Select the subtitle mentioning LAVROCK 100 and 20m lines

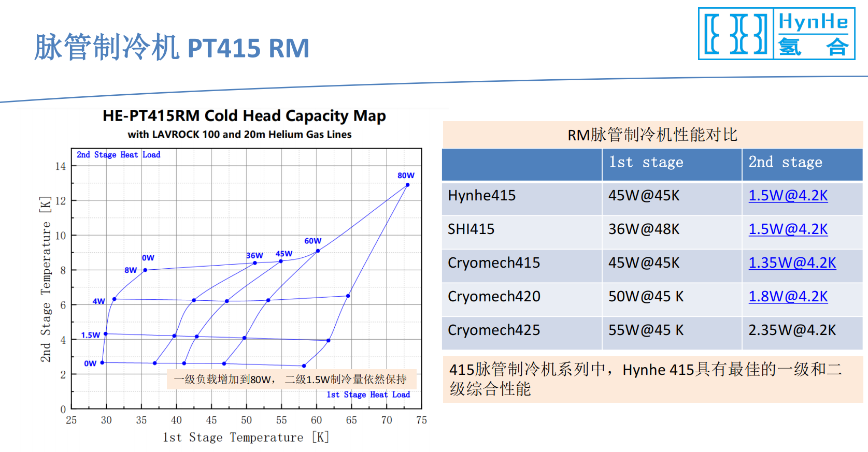click(x=239, y=135)
